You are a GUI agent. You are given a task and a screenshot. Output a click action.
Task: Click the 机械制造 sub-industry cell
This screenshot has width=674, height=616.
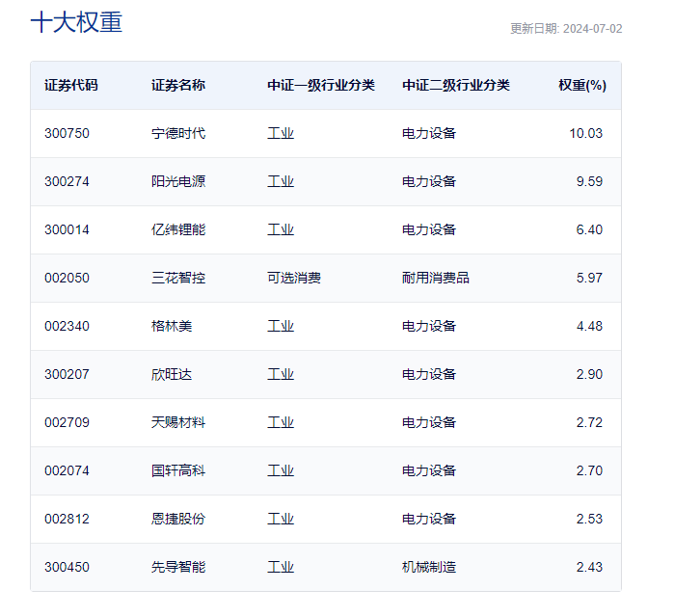(x=429, y=567)
